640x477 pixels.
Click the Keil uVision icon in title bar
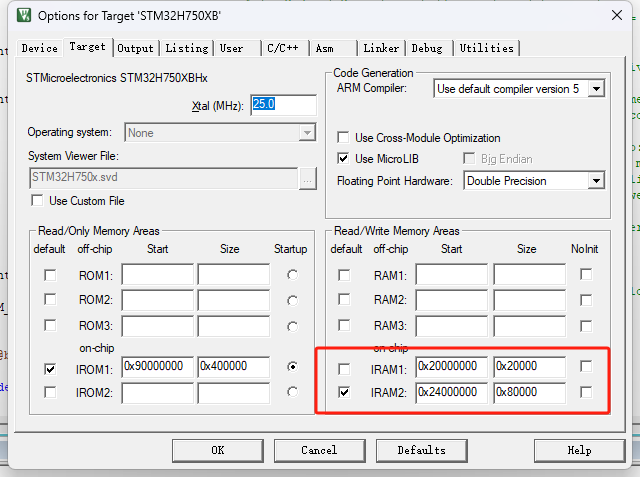click(24, 16)
